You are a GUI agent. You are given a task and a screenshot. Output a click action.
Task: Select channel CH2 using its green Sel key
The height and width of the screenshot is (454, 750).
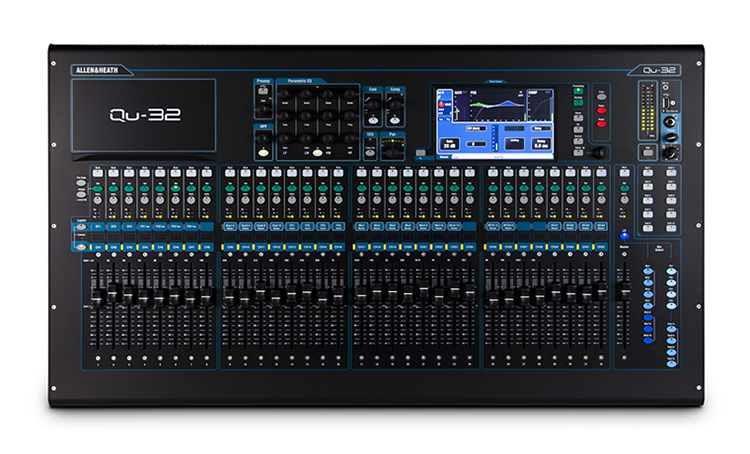click(113, 188)
